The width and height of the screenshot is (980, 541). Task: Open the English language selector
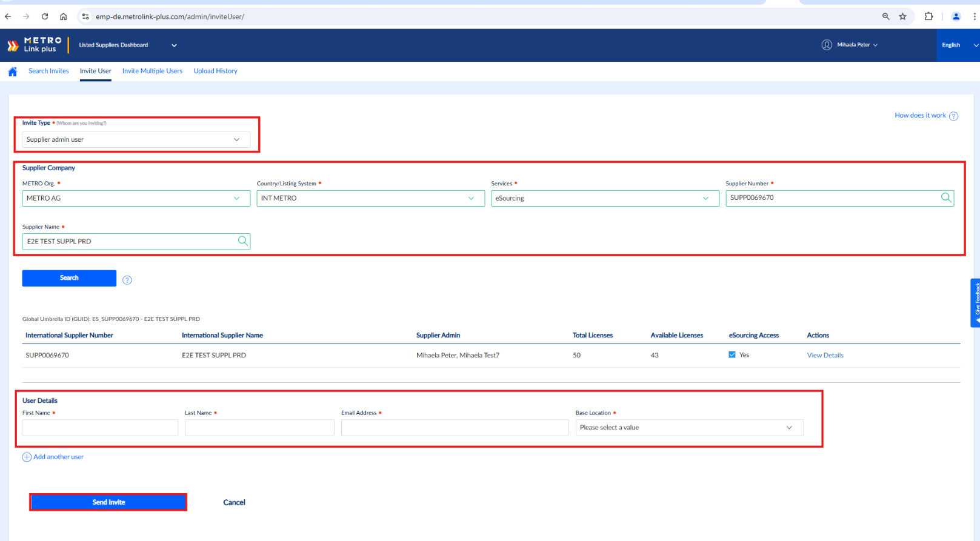958,45
